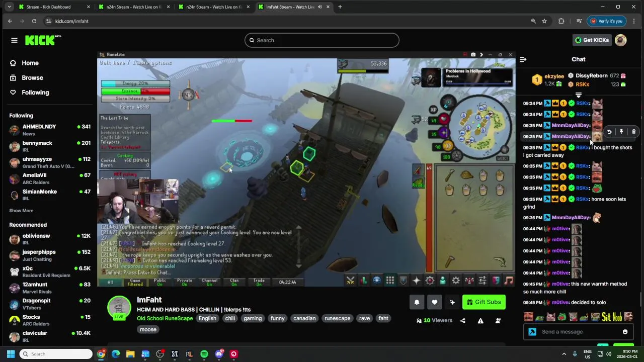The image size is (644, 362).
Task: Open AHMEDLNDY followed channel
Action: tap(49, 130)
